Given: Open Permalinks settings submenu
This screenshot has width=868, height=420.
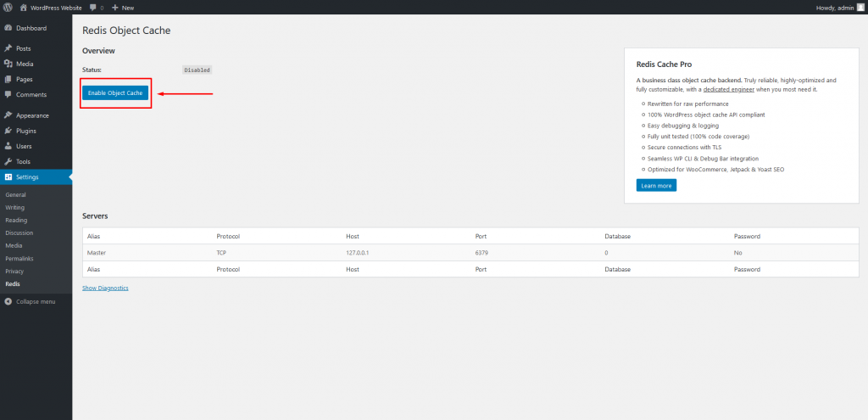Looking at the screenshot, I should (x=19, y=259).
